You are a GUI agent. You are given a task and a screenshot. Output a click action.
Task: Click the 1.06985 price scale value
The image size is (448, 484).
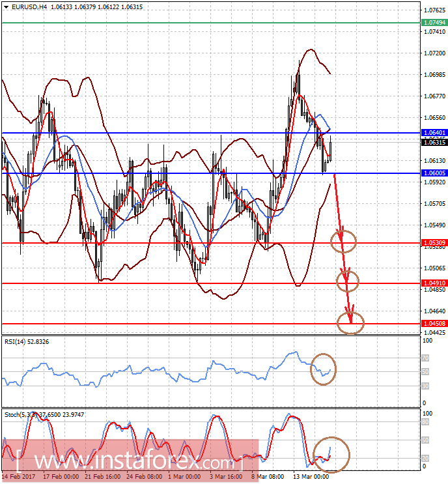click(x=435, y=74)
